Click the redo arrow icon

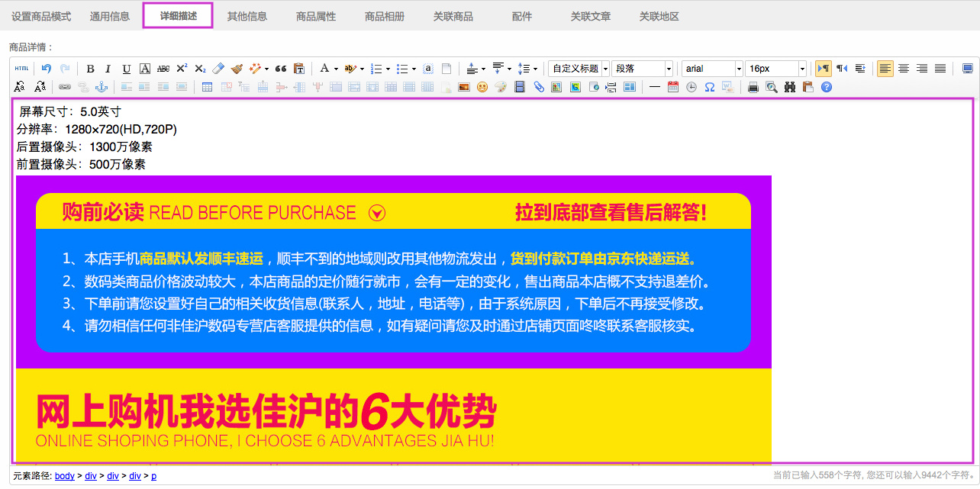tap(65, 69)
